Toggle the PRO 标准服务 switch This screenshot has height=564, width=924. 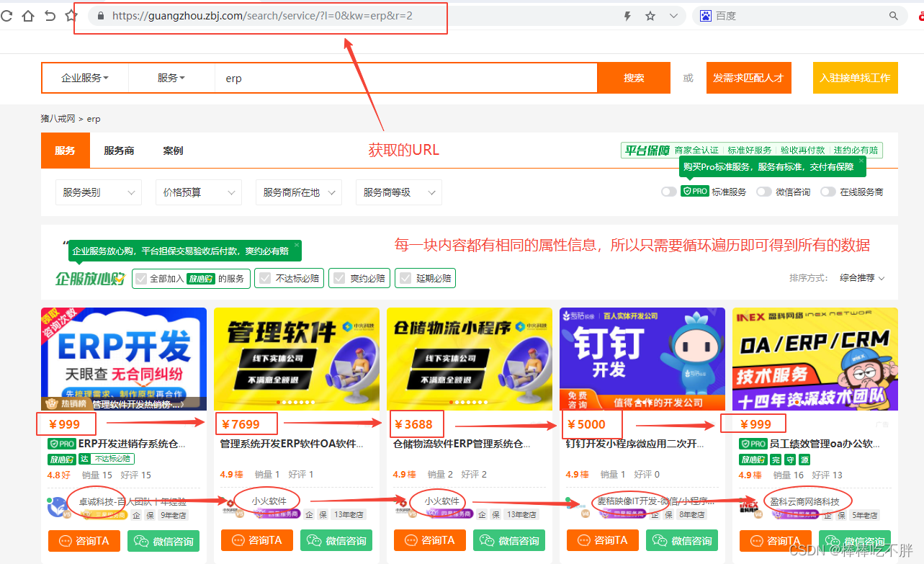pos(669,192)
